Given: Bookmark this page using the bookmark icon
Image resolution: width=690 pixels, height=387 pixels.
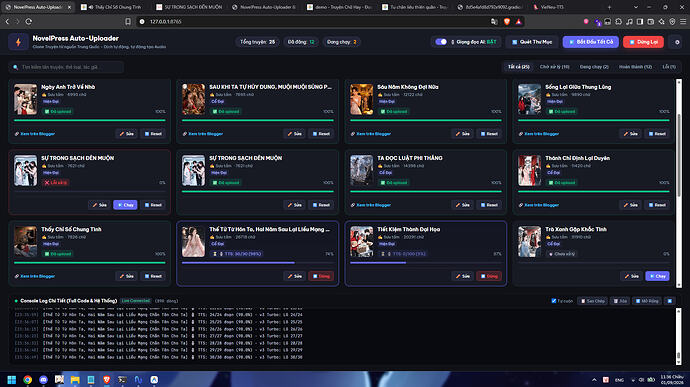Looking at the screenshot, I should [128, 22].
